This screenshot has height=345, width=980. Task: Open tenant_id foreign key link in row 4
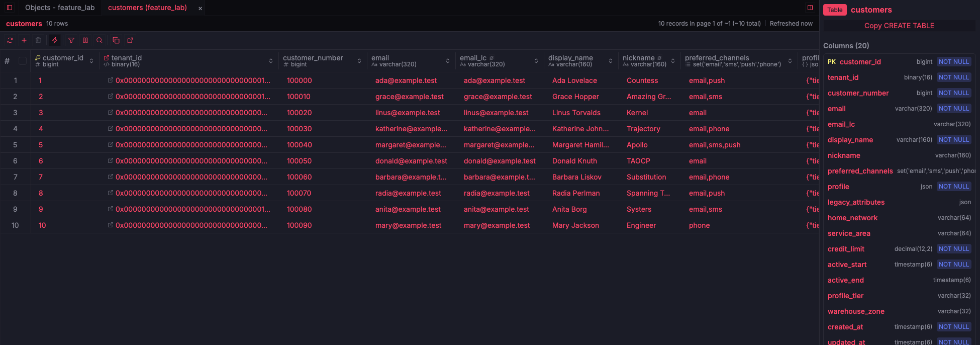(110, 128)
